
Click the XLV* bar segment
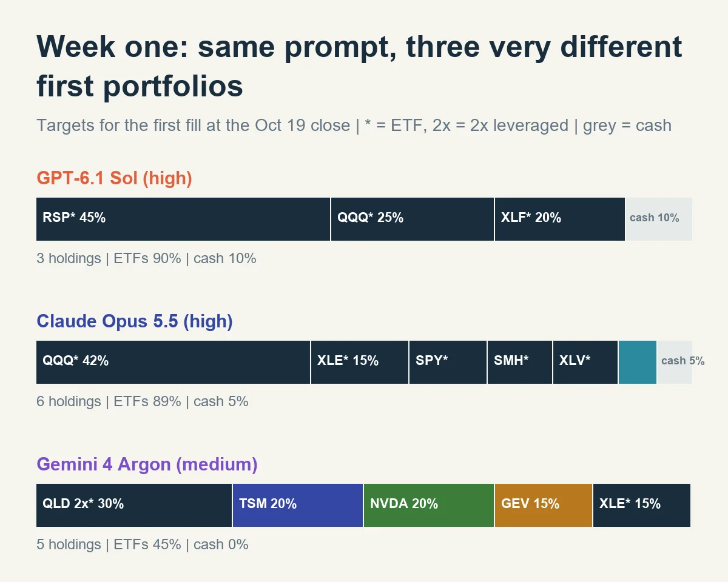585,362
